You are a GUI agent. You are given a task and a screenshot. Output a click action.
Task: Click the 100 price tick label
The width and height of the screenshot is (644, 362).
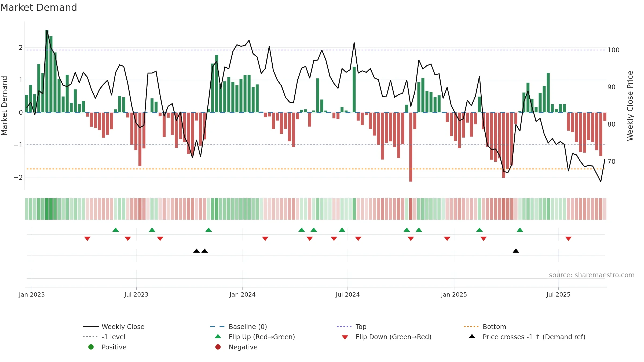coord(613,50)
